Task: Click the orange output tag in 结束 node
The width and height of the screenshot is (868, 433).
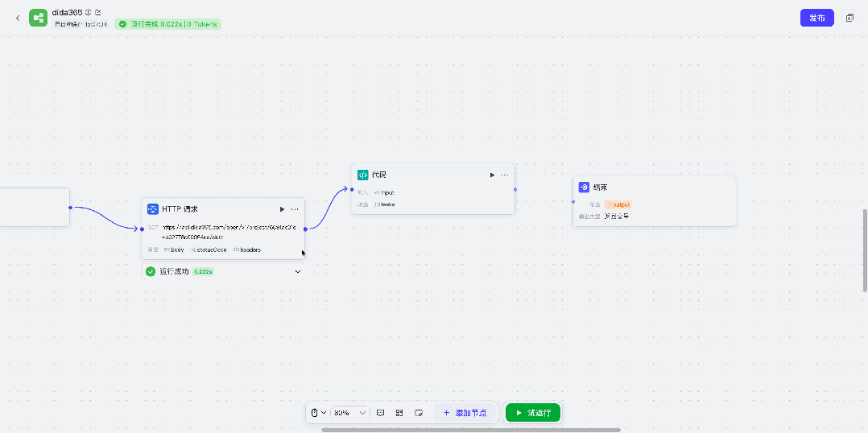Action: pos(618,204)
